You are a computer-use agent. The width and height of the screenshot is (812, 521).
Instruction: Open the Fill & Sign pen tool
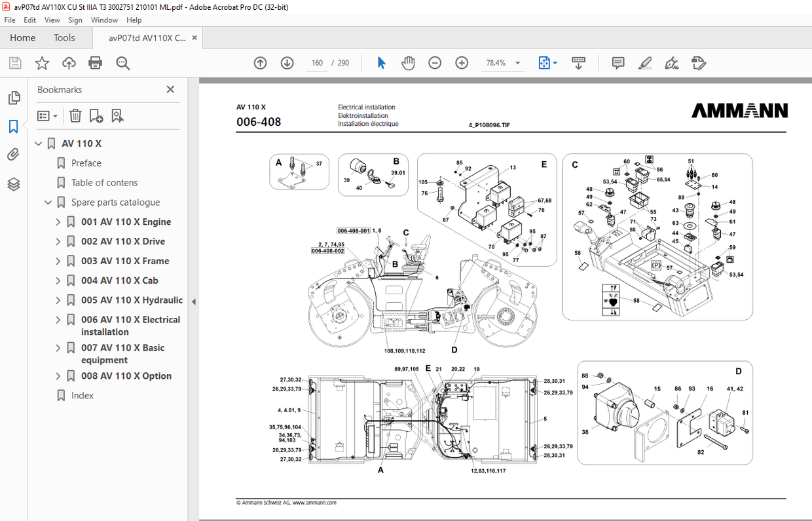click(x=672, y=62)
